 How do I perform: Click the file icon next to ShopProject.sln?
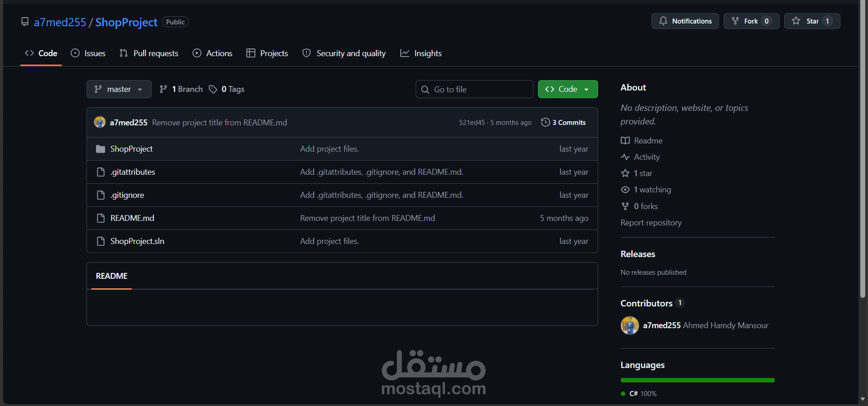tap(101, 241)
